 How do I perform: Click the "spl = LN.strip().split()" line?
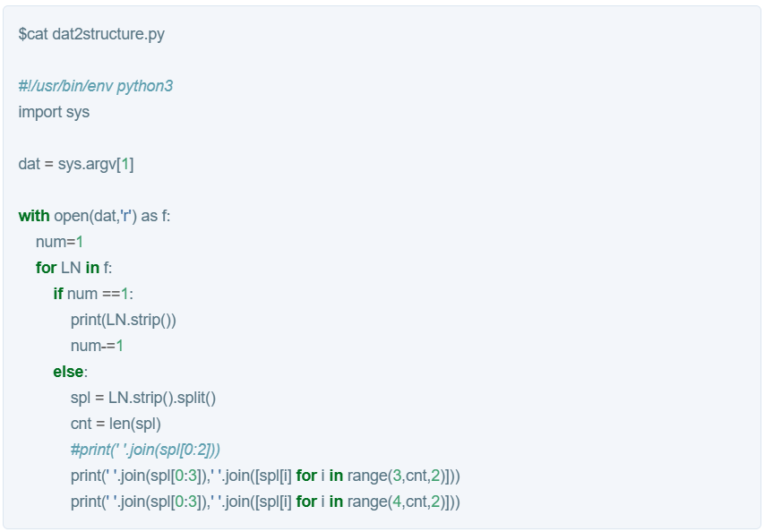(143, 398)
